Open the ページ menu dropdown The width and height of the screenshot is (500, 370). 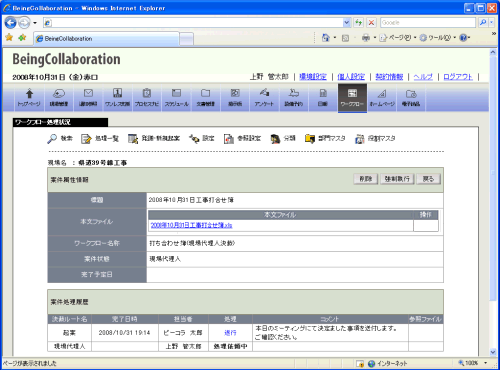[x=398, y=38]
